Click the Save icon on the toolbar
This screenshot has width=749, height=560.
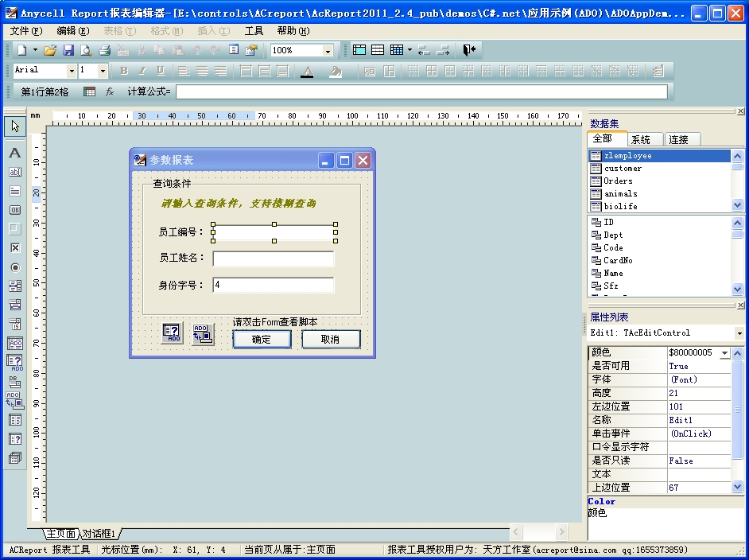[x=68, y=50]
